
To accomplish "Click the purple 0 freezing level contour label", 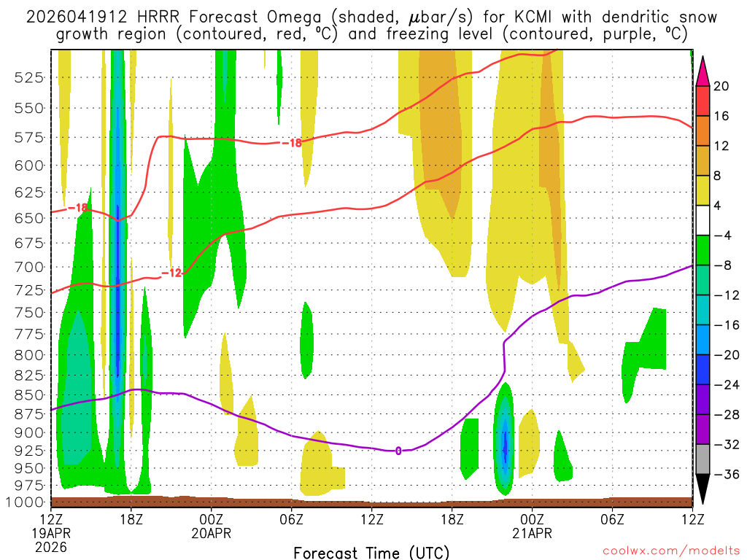I will (398, 451).
